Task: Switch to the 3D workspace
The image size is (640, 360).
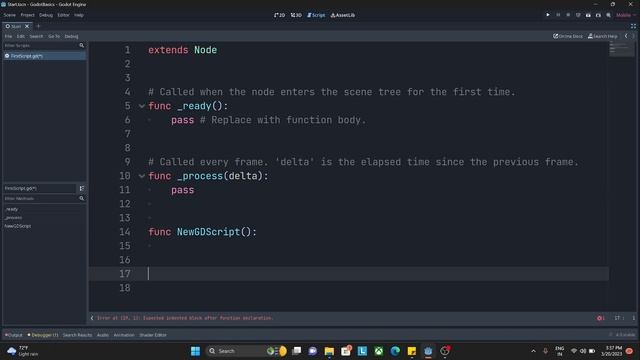Action: pyautogui.click(x=296, y=15)
